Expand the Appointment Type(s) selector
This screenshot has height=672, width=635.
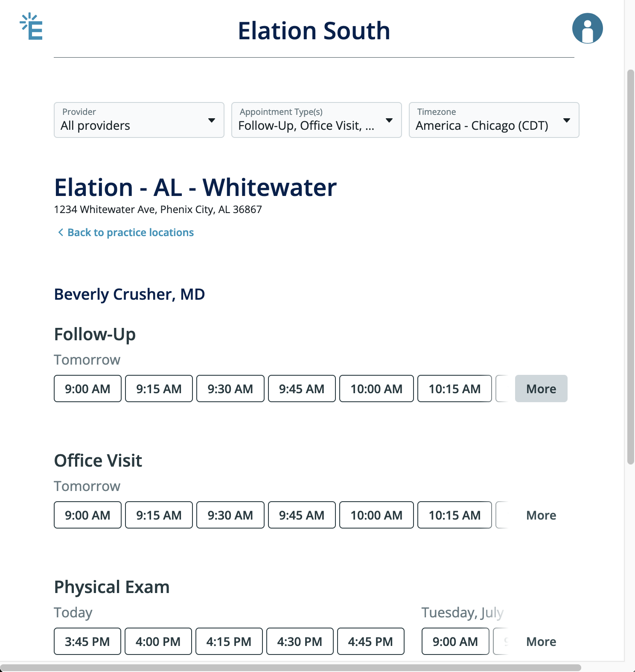click(316, 120)
